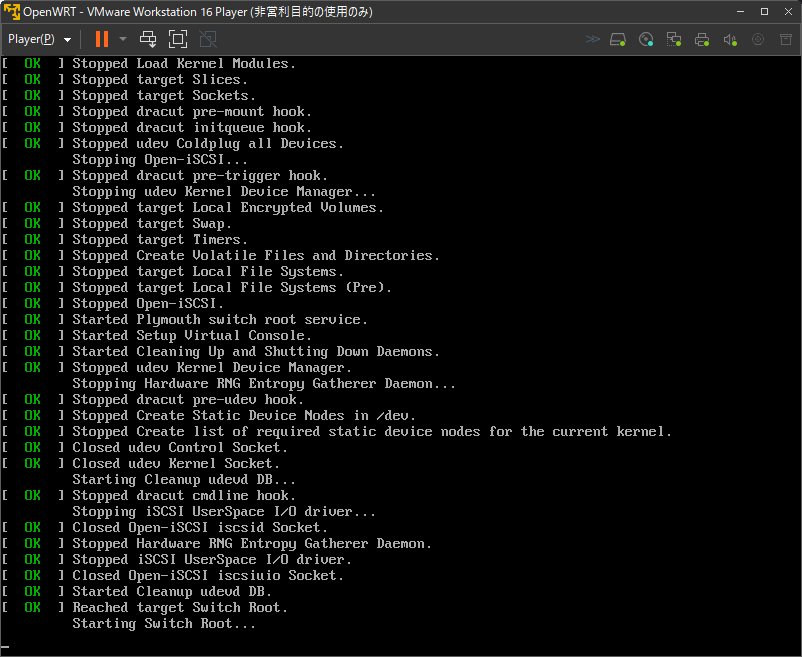This screenshot has height=657, width=802.
Task: Close the OpenWRT VMware window
Action: (x=788, y=11)
